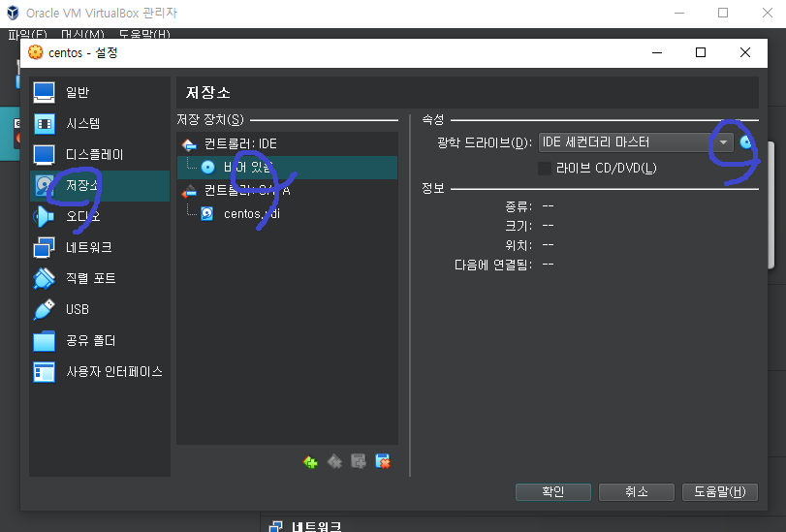Open the 공유 폴더 (Shared Folders) settings page

click(100, 341)
